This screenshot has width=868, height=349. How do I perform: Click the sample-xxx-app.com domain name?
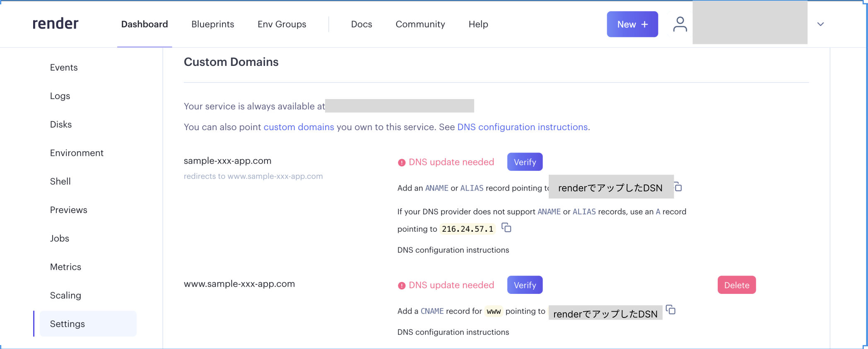coord(227,161)
